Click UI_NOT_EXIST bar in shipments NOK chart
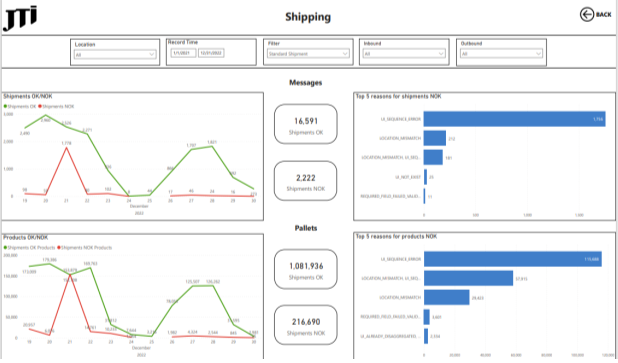The height and width of the screenshot is (363, 618). tap(425, 177)
